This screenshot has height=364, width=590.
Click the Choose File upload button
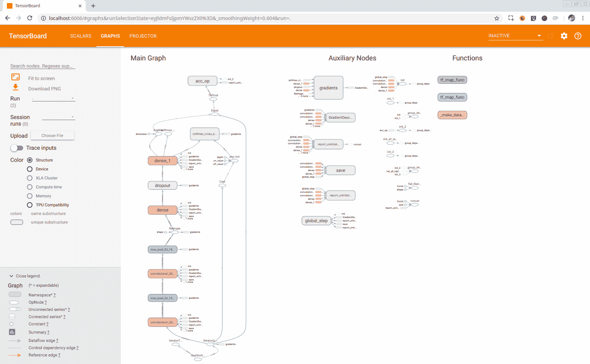click(x=52, y=136)
